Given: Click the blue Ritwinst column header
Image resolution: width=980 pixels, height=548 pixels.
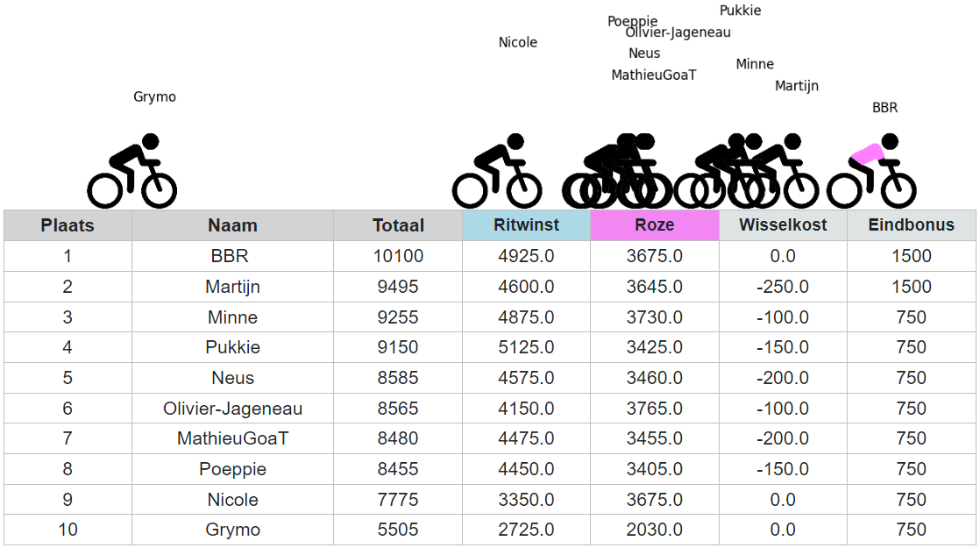Looking at the screenshot, I should click(x=526, y=225).
